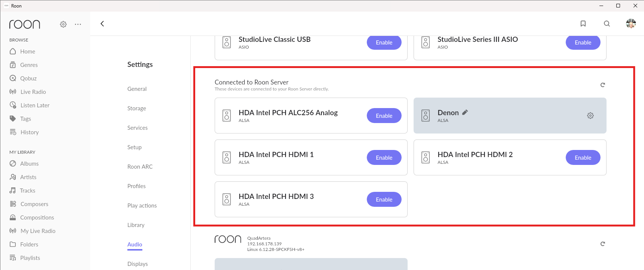
Task: Edit the Denon device name
Action: (x=465, y=112)
